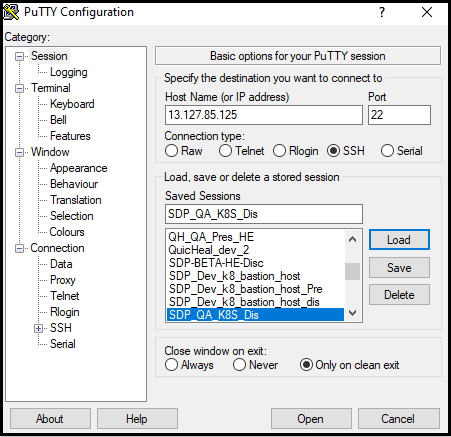Open the SSH category in tree
This screenshot has height=437, width=451.
point(61,328)
